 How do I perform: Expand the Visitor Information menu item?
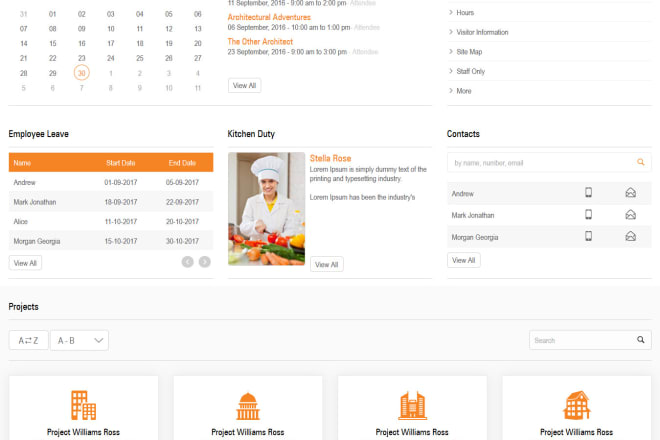tap(482, 32)
